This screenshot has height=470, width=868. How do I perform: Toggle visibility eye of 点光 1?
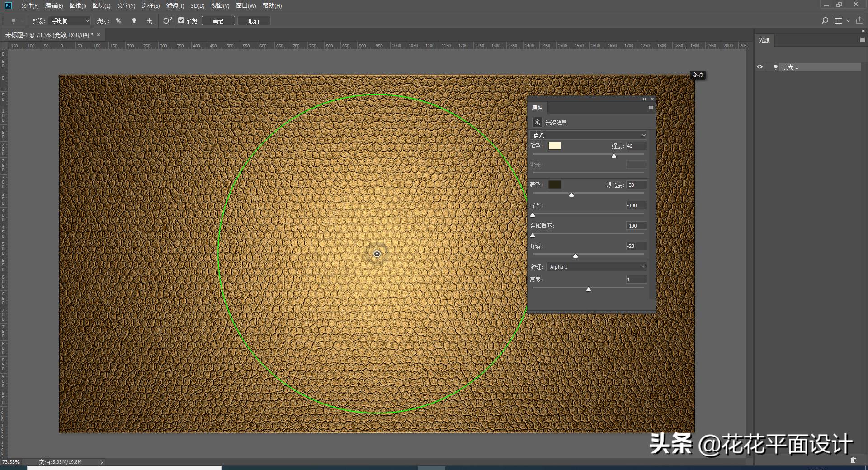click(759, 67)
